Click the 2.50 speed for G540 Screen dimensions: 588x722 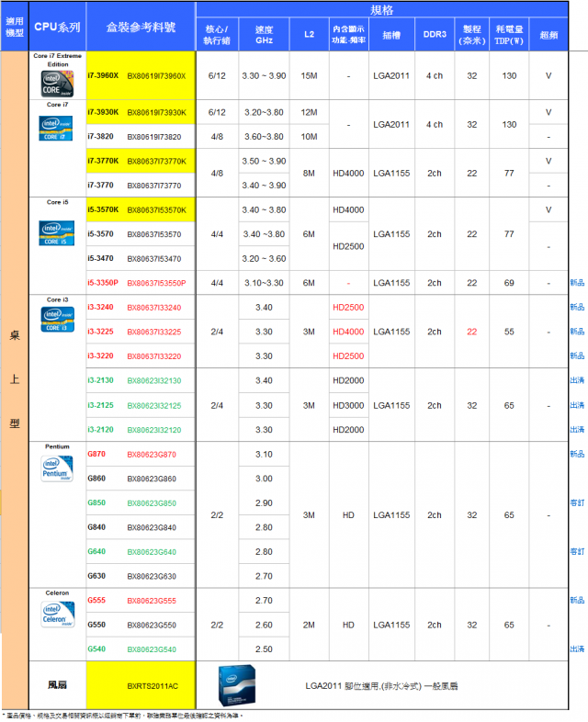264,649
